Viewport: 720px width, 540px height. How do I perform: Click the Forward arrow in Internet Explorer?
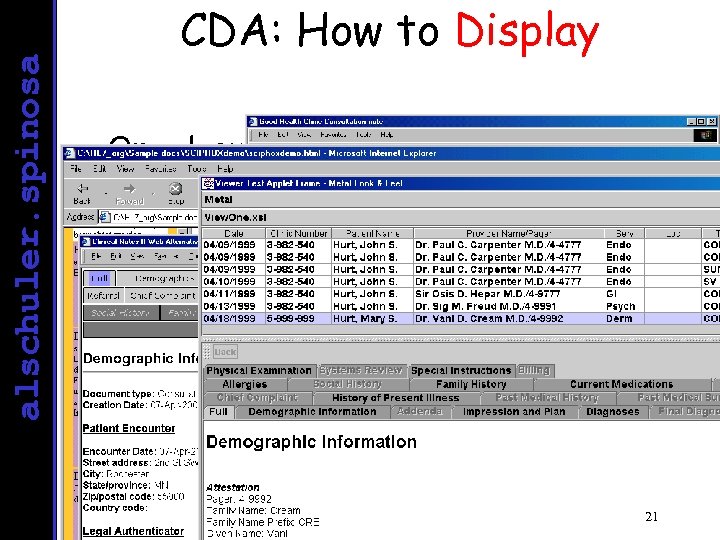tap(129, 189)
